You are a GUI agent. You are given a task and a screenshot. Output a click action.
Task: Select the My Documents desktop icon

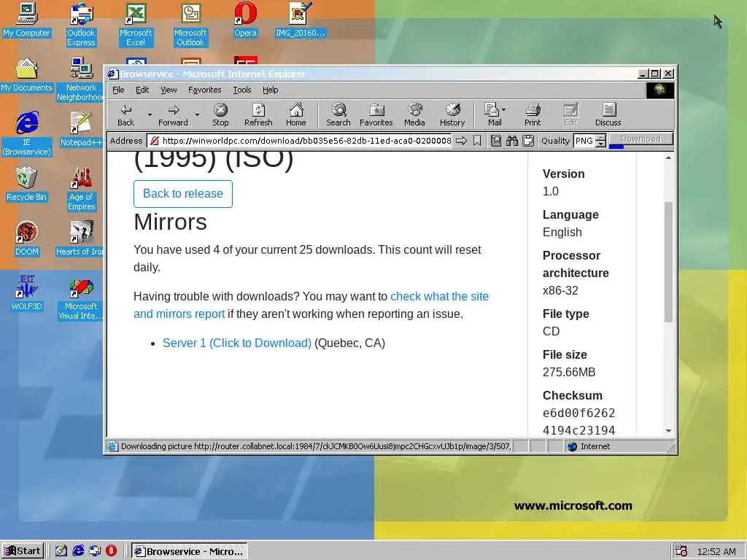click(x=26, y=75)
